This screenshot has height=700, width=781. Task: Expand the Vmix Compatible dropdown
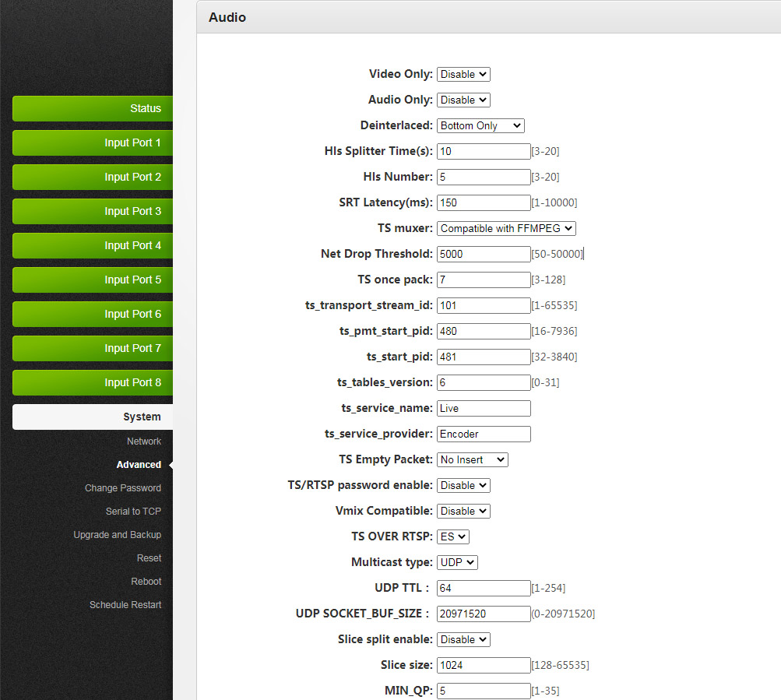point(463,511)
